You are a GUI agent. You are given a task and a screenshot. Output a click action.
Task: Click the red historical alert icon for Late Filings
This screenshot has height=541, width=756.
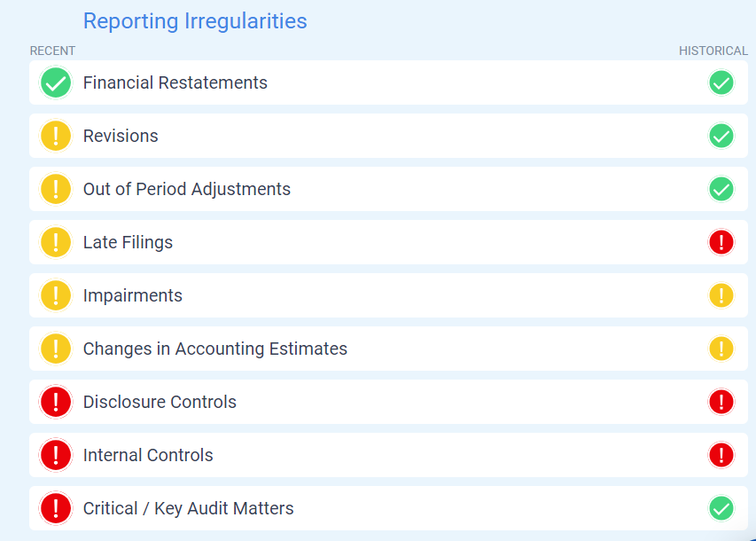721,242
